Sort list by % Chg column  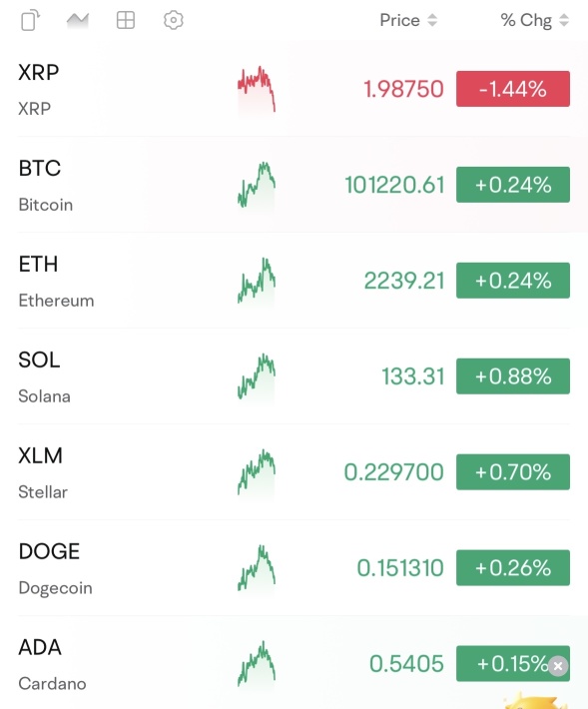tap(535, 20)
